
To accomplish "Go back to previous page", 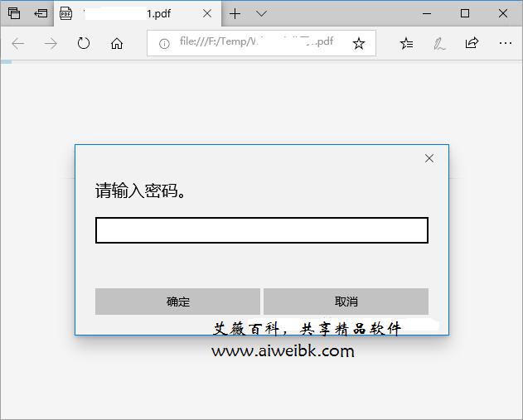I will (18, 44).
